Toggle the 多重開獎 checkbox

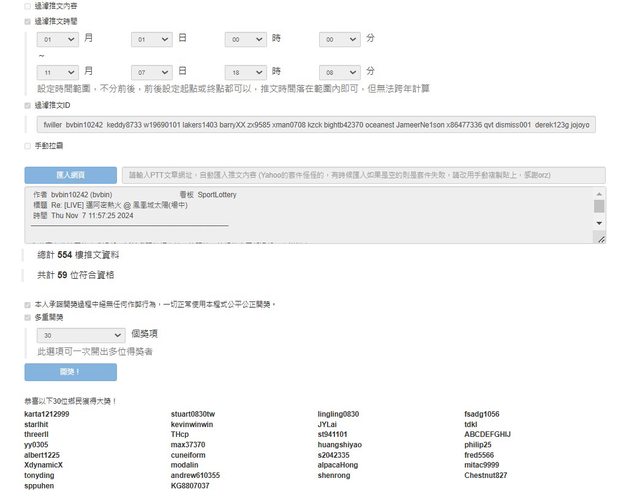point(28,317)
